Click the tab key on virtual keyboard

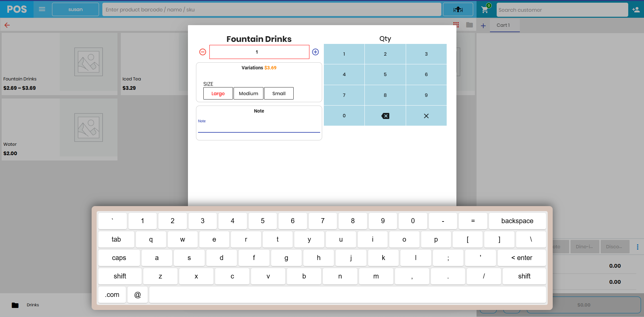(x=116, y=239)
